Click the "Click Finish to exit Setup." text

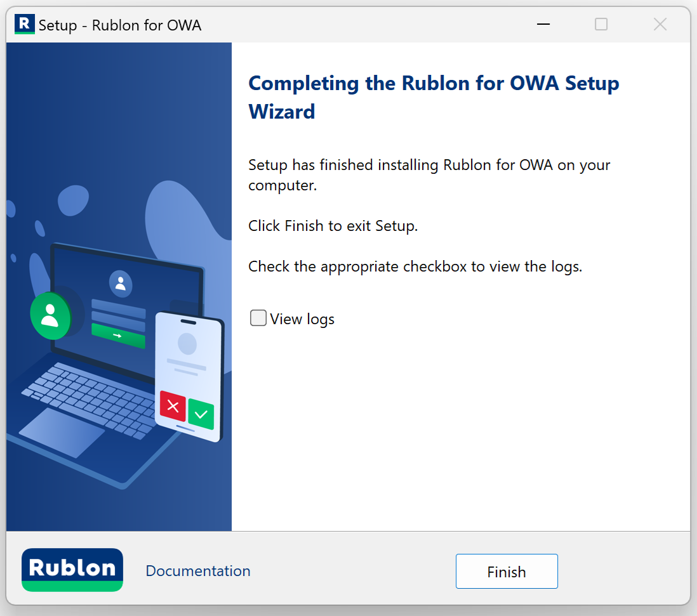coord(333,226)
